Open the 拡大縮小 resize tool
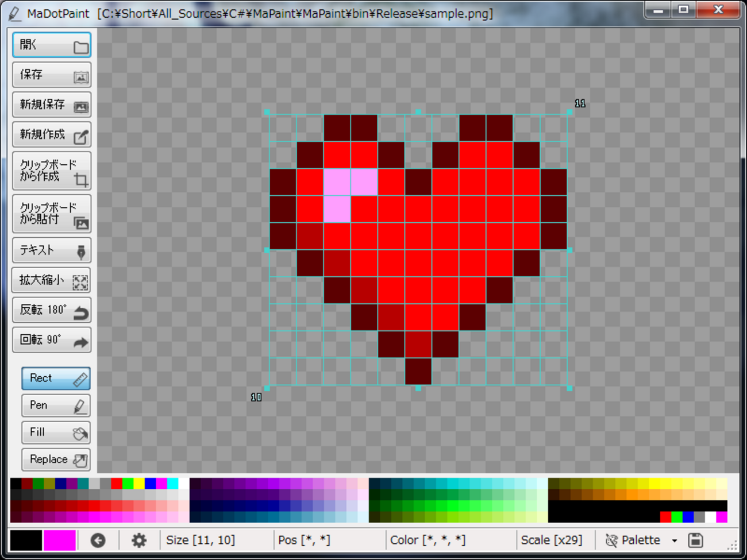Image resolution: width=747 pixels, height=560 pixels. pos(52,280)
